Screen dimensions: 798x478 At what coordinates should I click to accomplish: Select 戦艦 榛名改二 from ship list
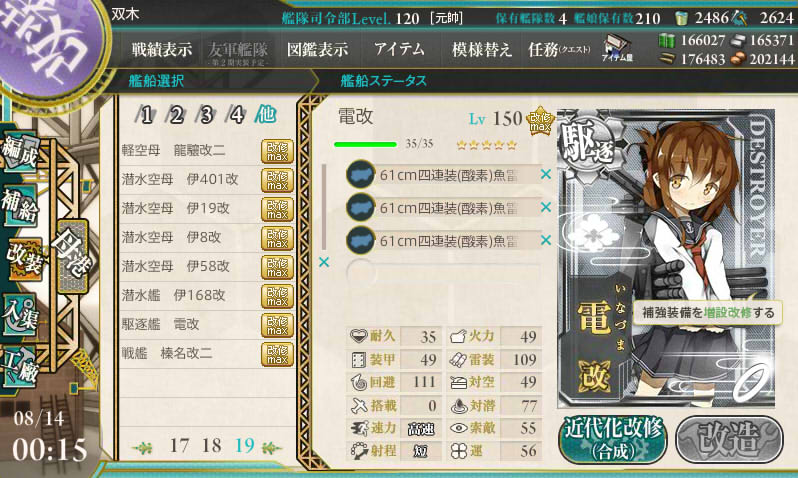(206, 353)
